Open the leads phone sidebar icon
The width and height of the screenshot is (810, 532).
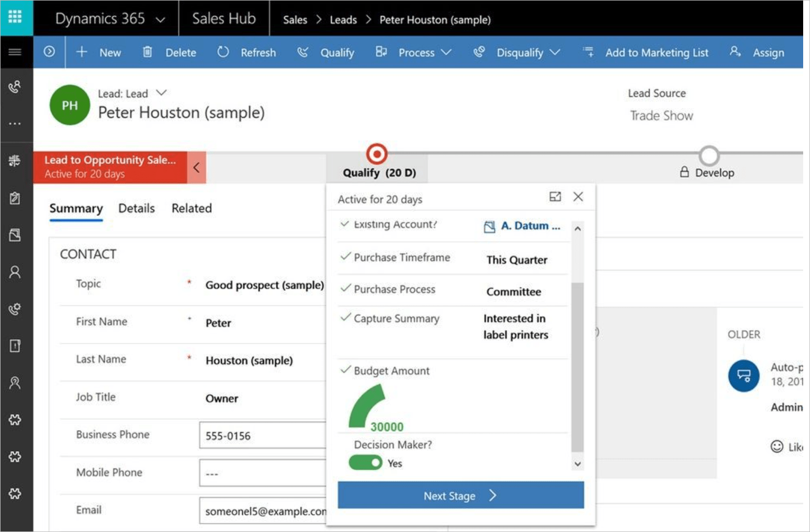15,309
